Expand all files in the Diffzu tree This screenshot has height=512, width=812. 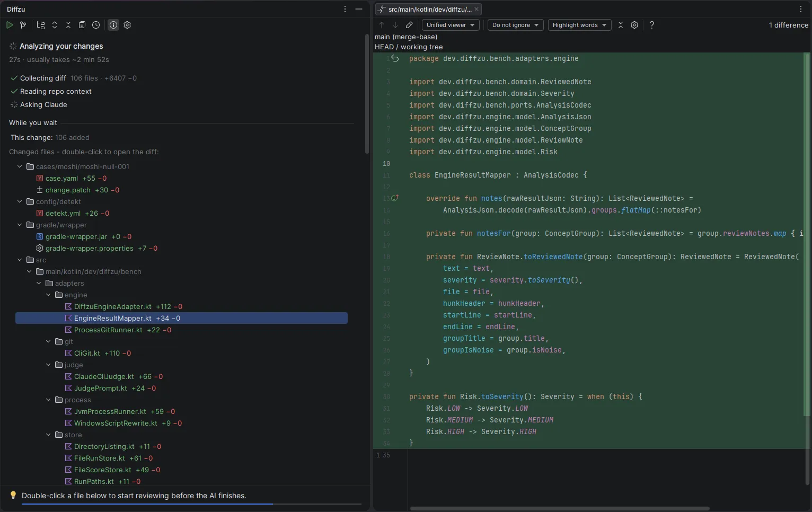[x=55, y=25]
